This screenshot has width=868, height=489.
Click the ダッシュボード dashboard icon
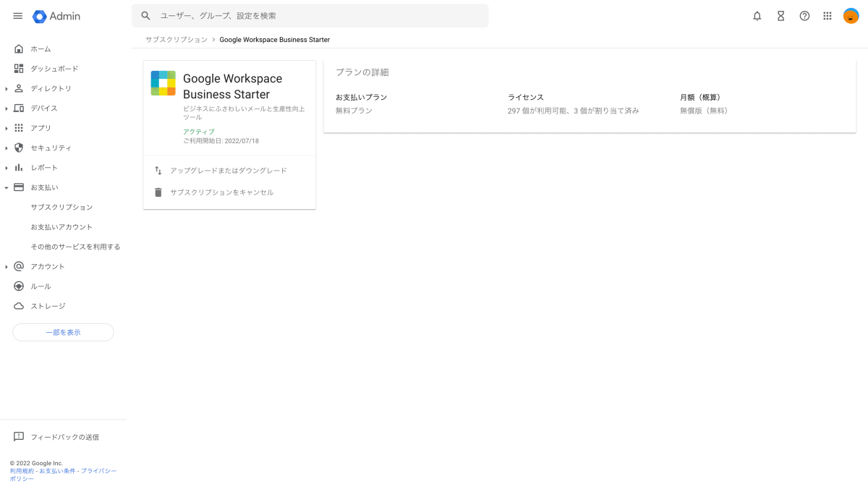point(19,69)
